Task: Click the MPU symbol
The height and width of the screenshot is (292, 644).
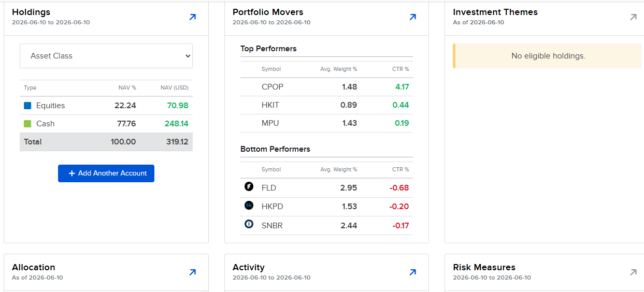Action: 270,123
